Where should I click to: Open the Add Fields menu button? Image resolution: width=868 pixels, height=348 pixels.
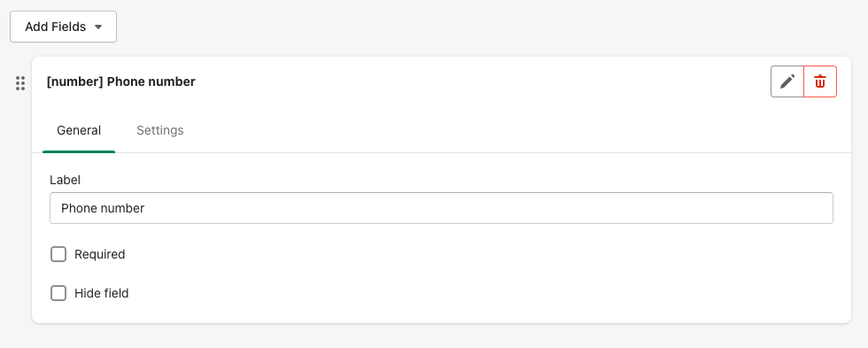click(x=63, y=27)
